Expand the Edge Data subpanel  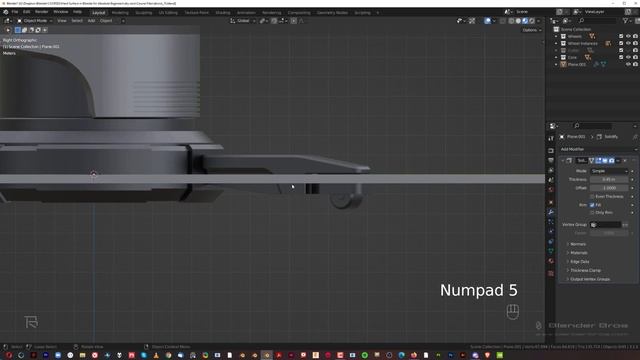(x=579, y=262)
